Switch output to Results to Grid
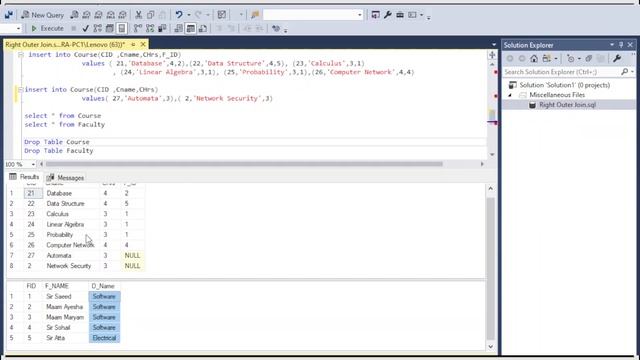This screenshot has height=360, width=640. coord(191,28)
